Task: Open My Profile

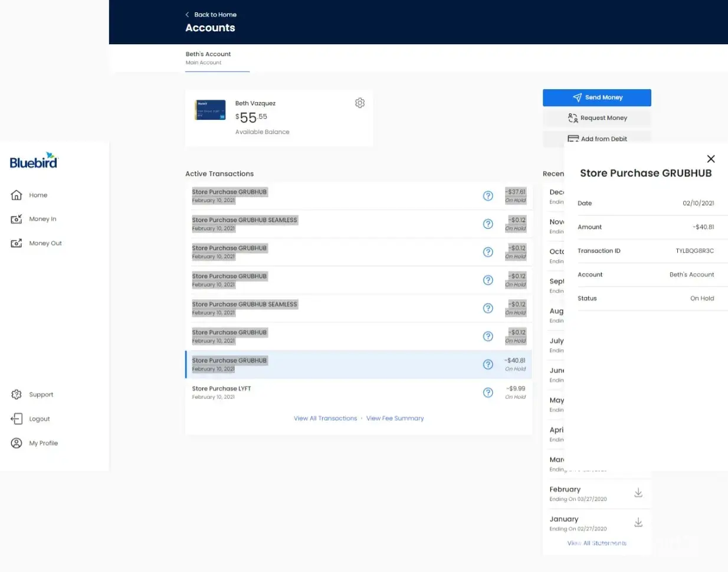Action: click(x=43, y=443)
